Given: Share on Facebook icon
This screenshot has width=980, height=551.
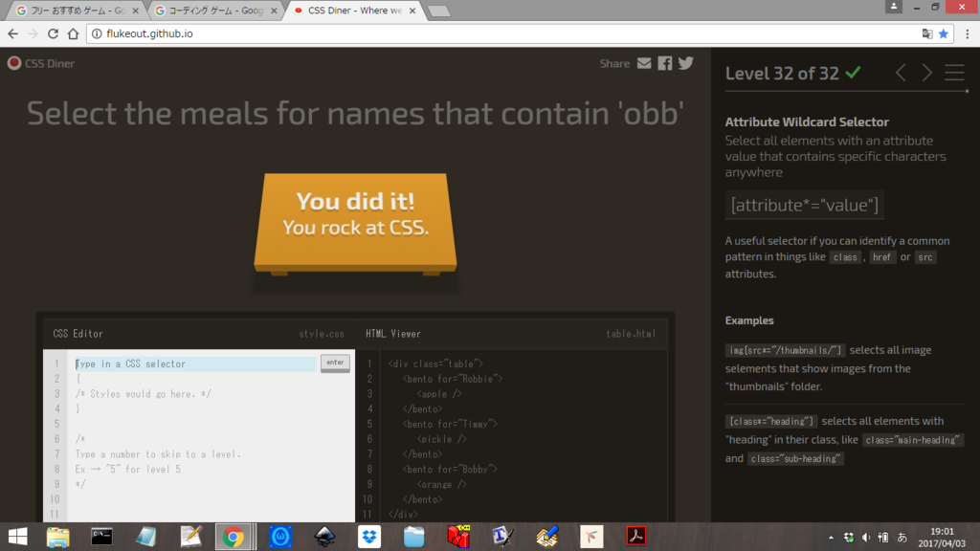Looking at the screenshot, I should click(x=665, y=63).
